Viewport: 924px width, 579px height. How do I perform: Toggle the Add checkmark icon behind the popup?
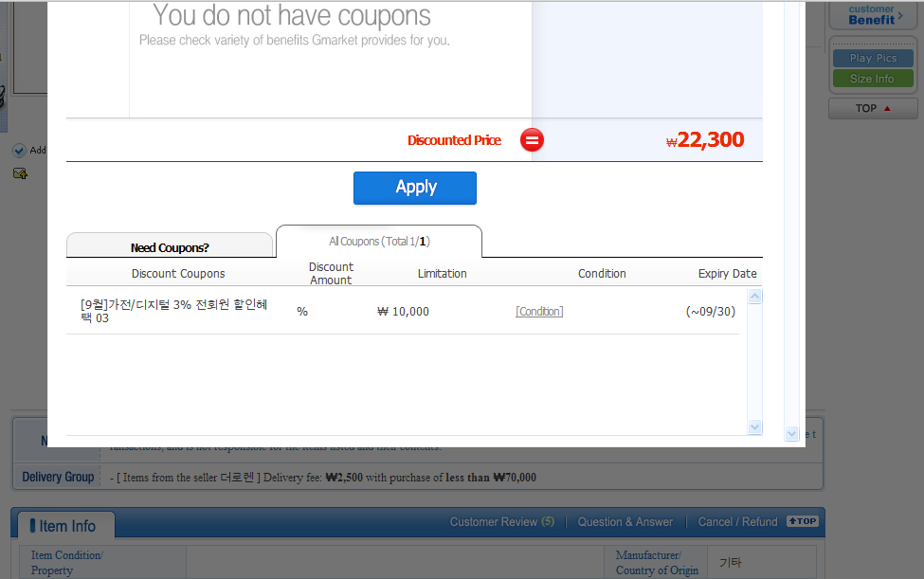[20, 151]
